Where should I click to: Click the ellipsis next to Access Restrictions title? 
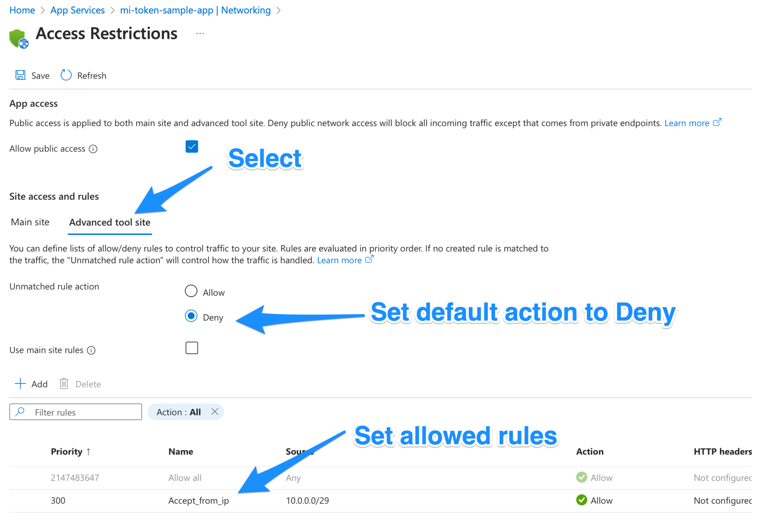point(200,33)
